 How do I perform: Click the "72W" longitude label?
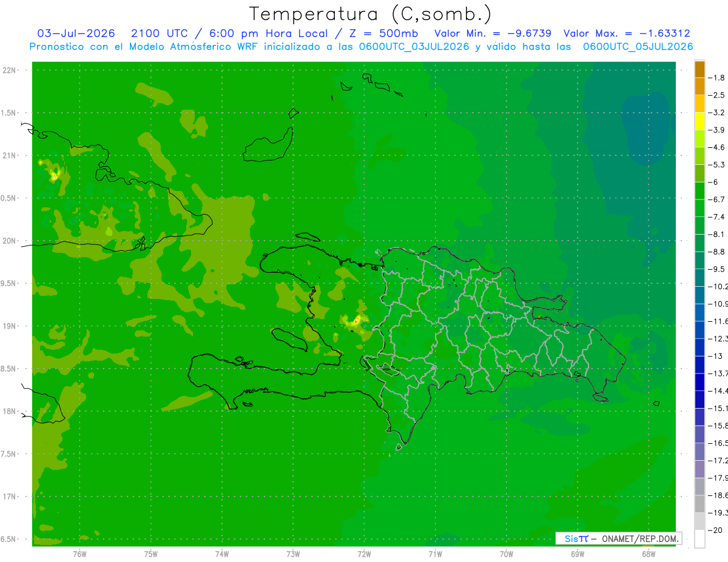tap(364, 554)
